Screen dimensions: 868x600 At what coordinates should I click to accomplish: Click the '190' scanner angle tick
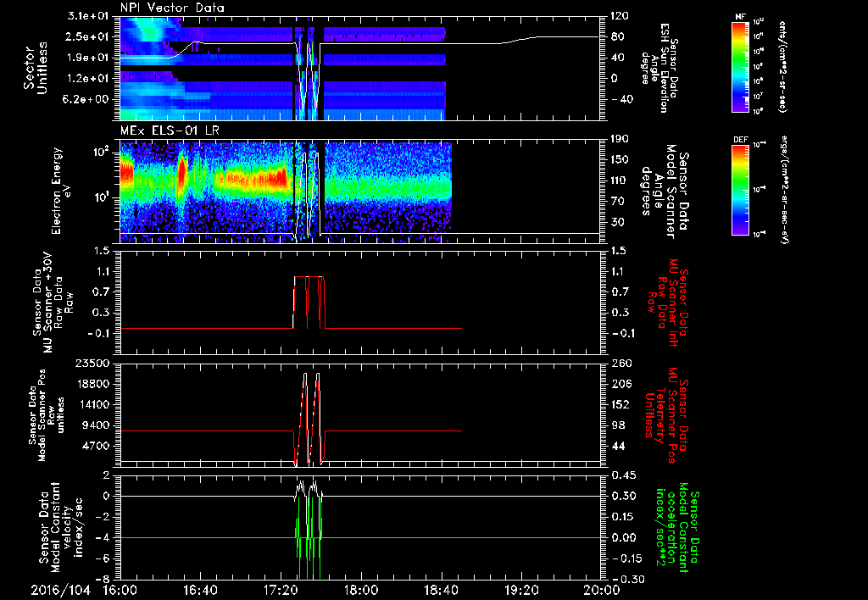(620, 139)
